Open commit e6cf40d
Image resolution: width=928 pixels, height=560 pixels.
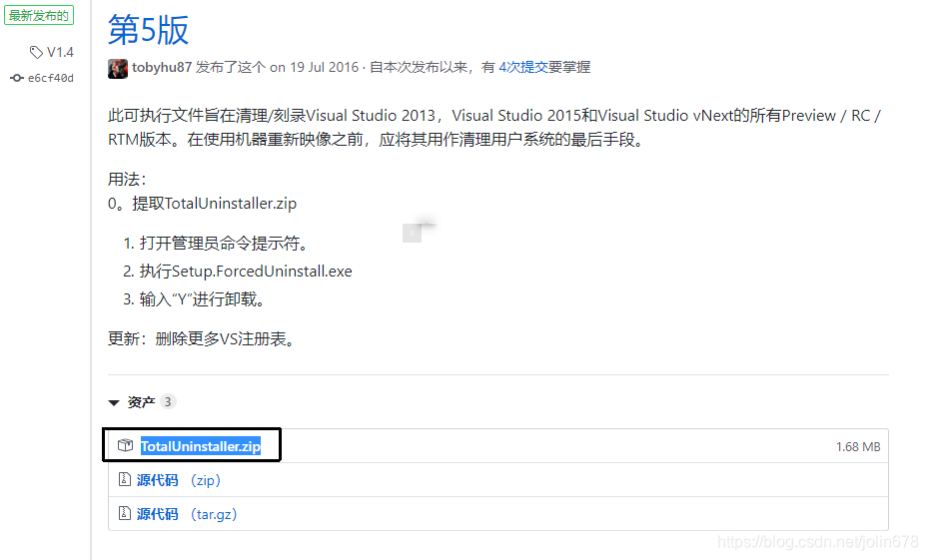coord(51,78)
